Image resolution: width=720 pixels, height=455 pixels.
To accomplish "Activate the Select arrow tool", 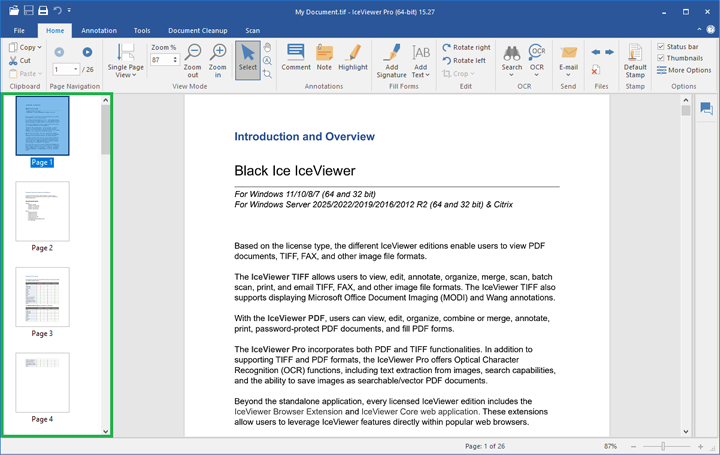I will coord(248,60).
